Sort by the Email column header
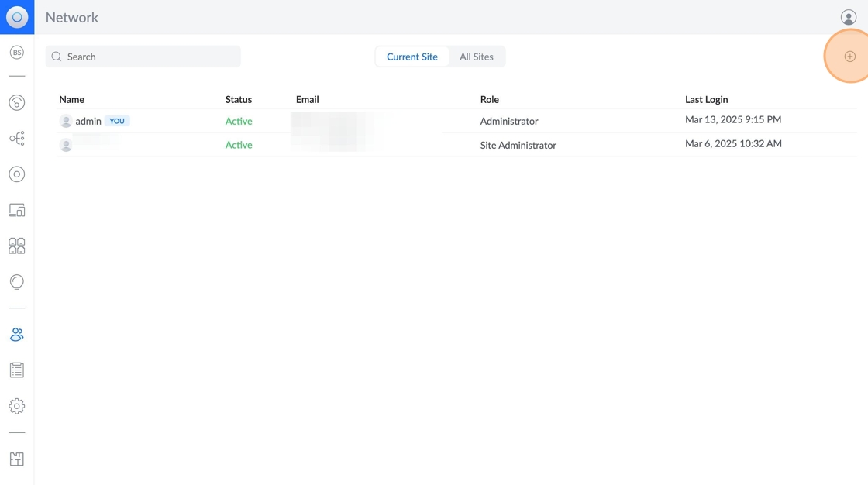868x485 pixels. (x=307, y=100)
